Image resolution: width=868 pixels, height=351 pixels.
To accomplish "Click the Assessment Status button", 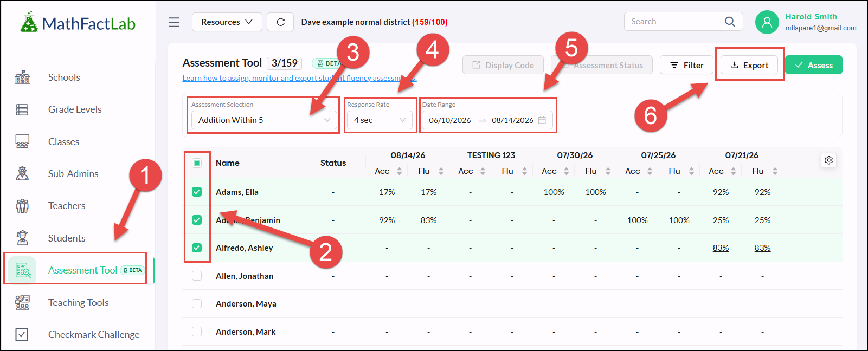I will point(602,65).
